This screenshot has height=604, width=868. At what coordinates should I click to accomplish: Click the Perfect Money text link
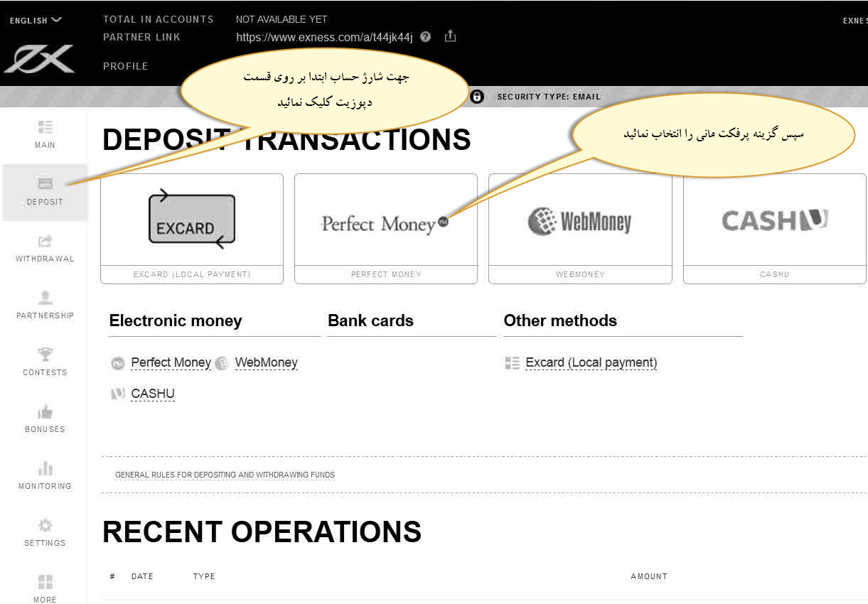point(171,362)
